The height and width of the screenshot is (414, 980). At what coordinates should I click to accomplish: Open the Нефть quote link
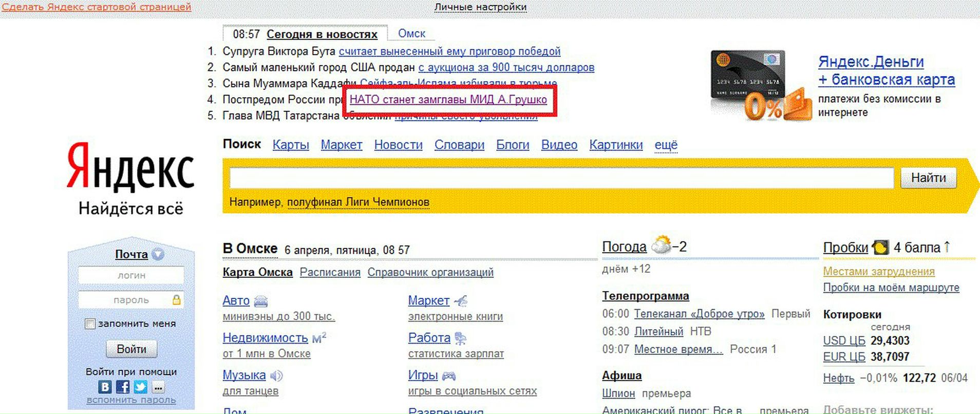tap(839, 378)
